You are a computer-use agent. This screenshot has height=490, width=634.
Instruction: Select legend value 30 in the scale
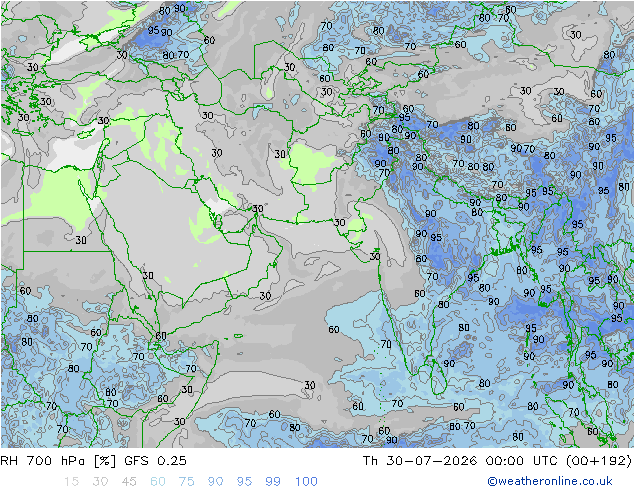100,482
